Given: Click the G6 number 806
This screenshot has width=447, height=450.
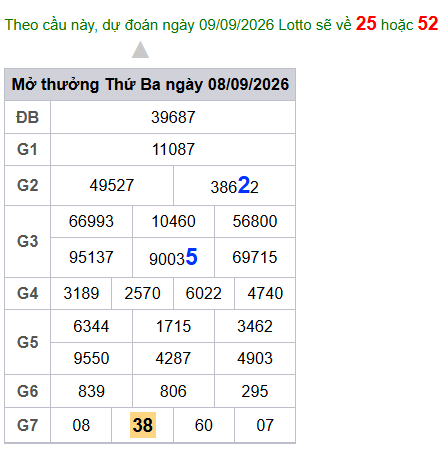Looking at the screenshot, I should (173, 391).
